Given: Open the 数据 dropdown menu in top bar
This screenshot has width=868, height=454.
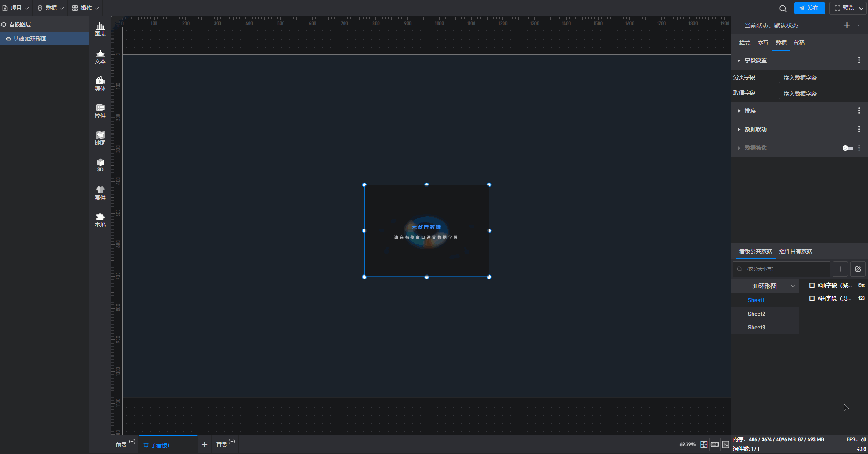Looking at the screenshot, I should (50, 8).
